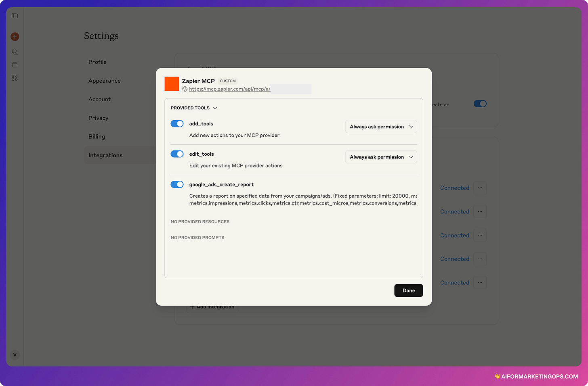Open the mcp.zapier.com URL link

click(x=230, y=89)
